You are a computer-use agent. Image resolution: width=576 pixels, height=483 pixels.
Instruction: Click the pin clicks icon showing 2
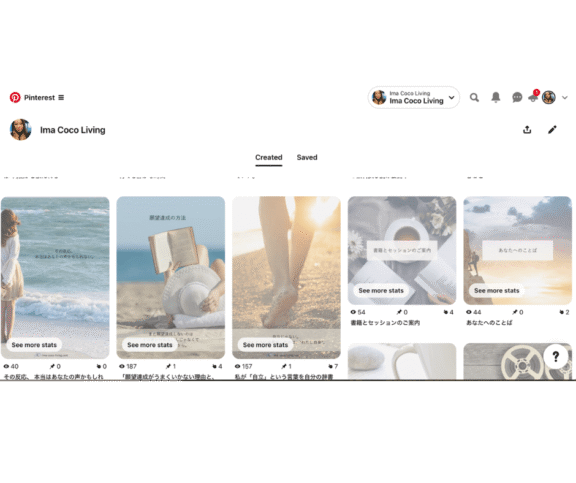click(562, 312)
